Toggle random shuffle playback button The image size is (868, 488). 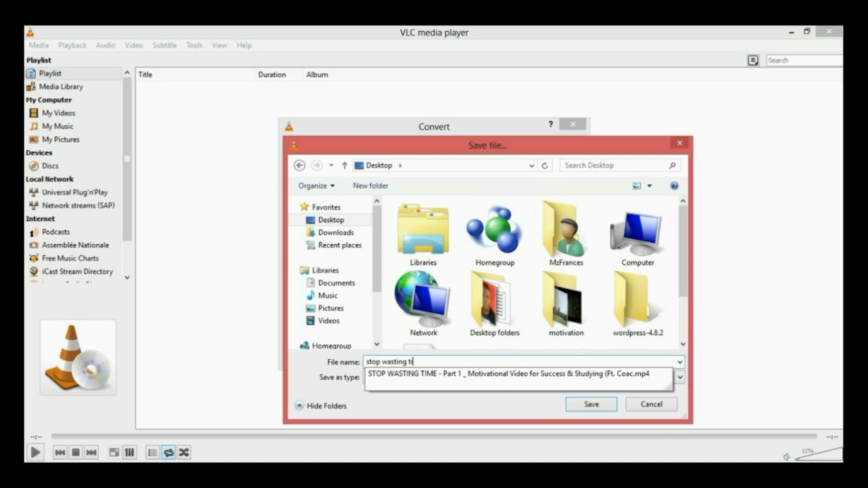click(184, 452)
